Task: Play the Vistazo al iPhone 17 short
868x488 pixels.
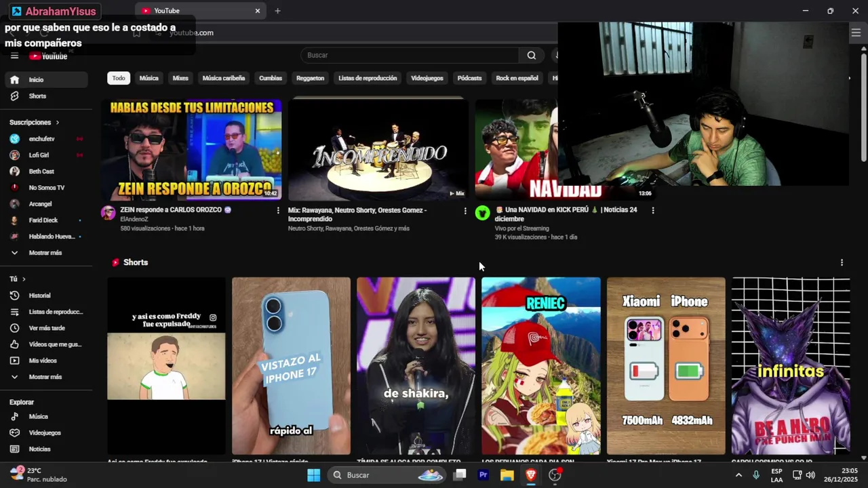Action: (292, 366)
